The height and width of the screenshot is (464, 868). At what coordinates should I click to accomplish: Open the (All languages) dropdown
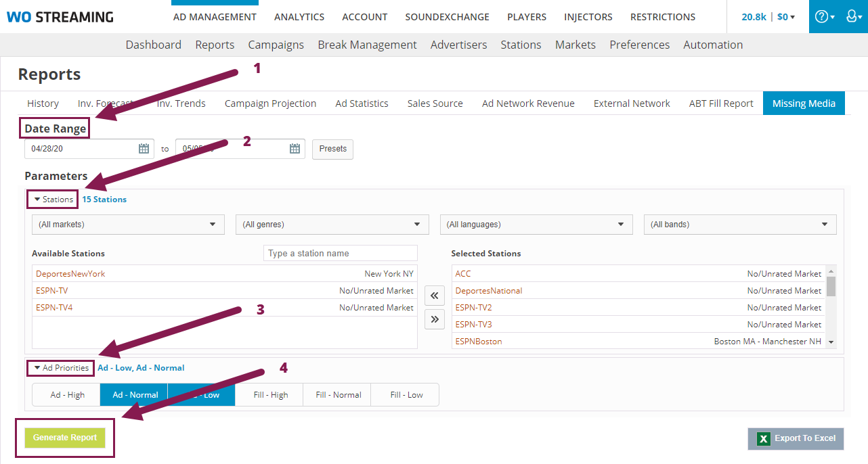[x=536, y=224]
